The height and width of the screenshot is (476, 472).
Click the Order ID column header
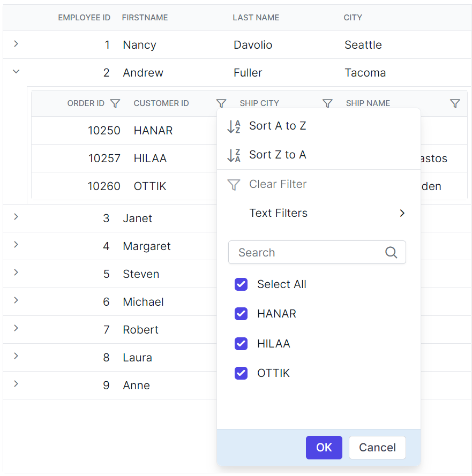86,103
